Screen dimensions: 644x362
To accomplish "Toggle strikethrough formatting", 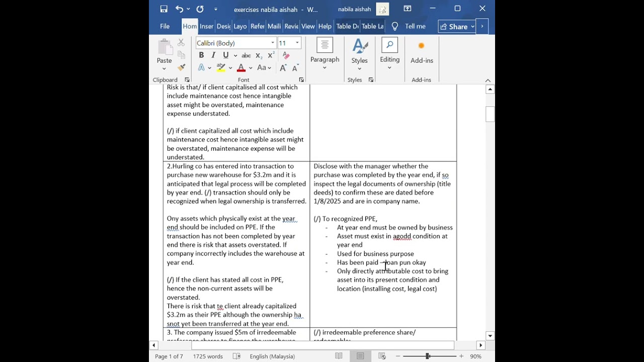I will pos(246,55).
